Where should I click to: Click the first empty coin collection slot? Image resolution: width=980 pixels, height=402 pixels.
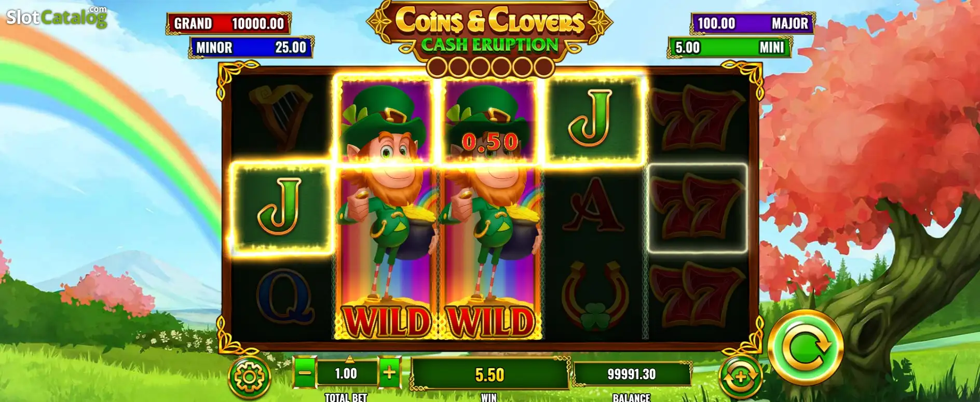(x=438, y=67)
